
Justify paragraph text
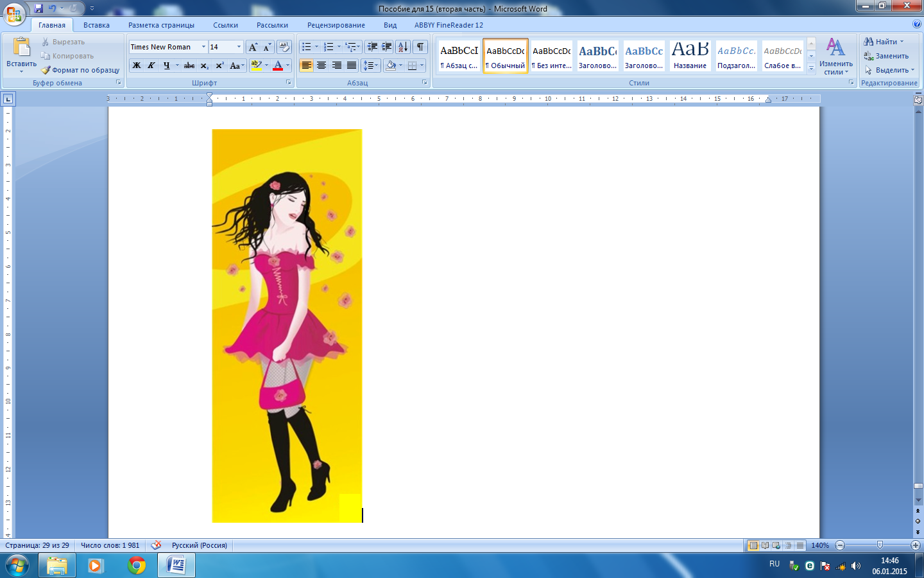point(351,66)
